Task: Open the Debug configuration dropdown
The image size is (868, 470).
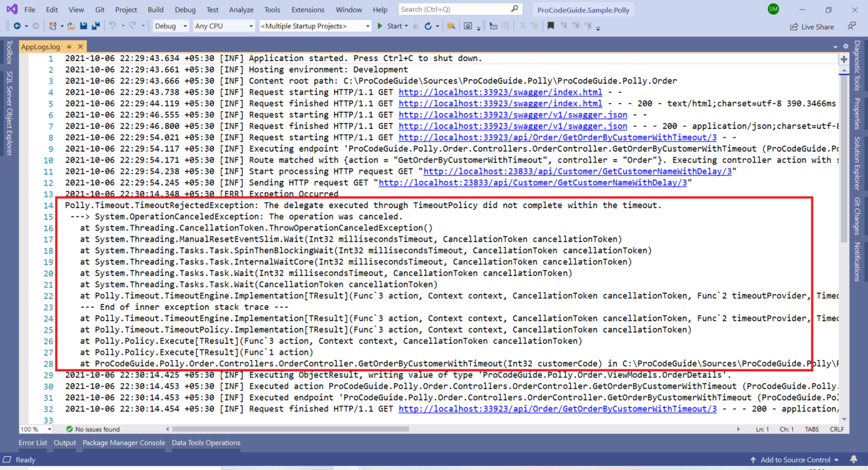Action: pyautogui.click(x=170, y=25)
